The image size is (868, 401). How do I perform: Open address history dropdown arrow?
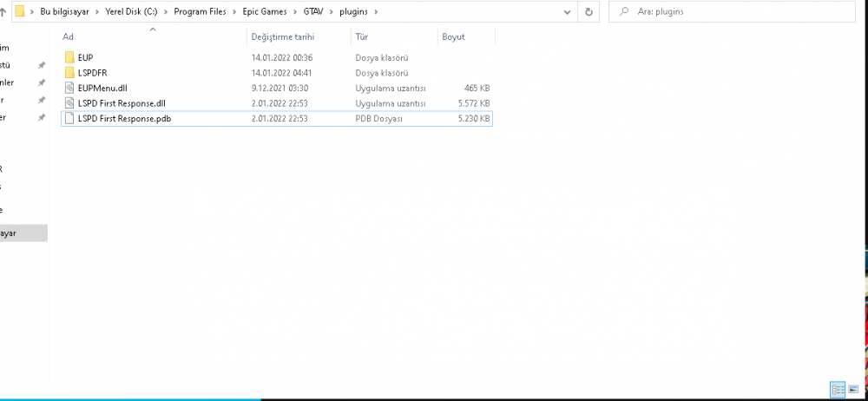pos(567,11)
